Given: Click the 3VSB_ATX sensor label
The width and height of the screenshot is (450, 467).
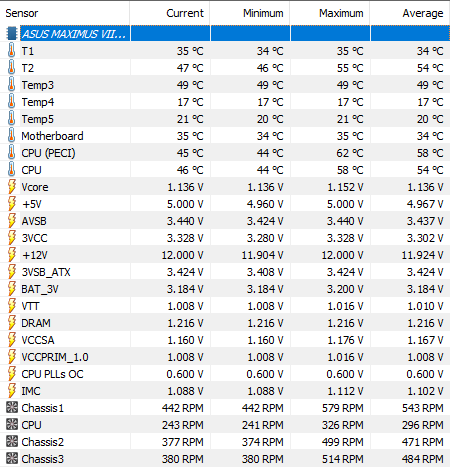Looking at the screenshot, I should point(46,272).
